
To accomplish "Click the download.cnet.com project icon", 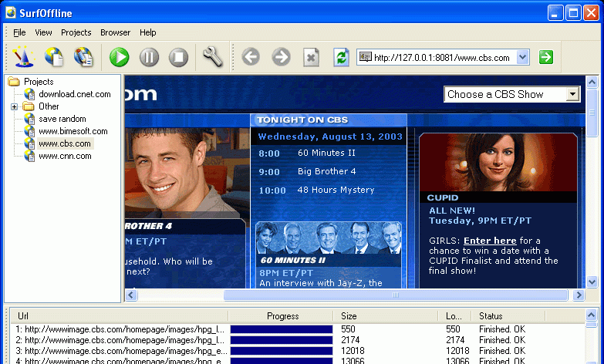I will [x=29, y=94].
